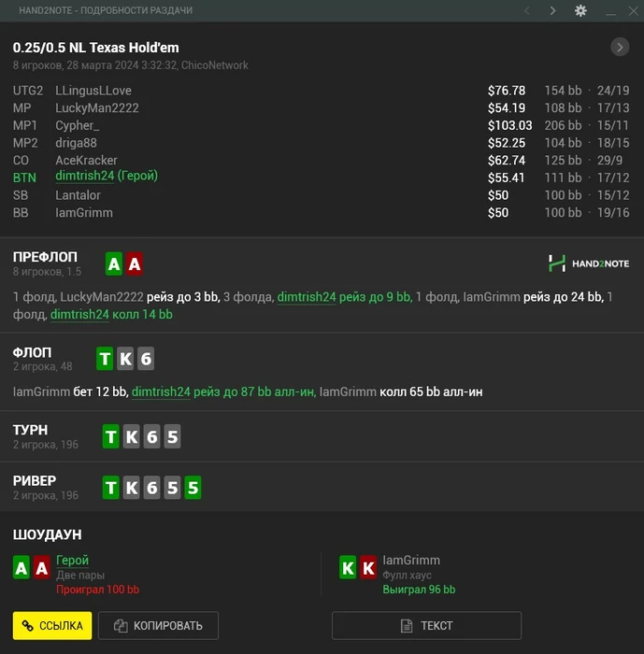Click the ПРЕФЛОП section heading
Viewport: 644px width, 654px height.
[45, 257]
